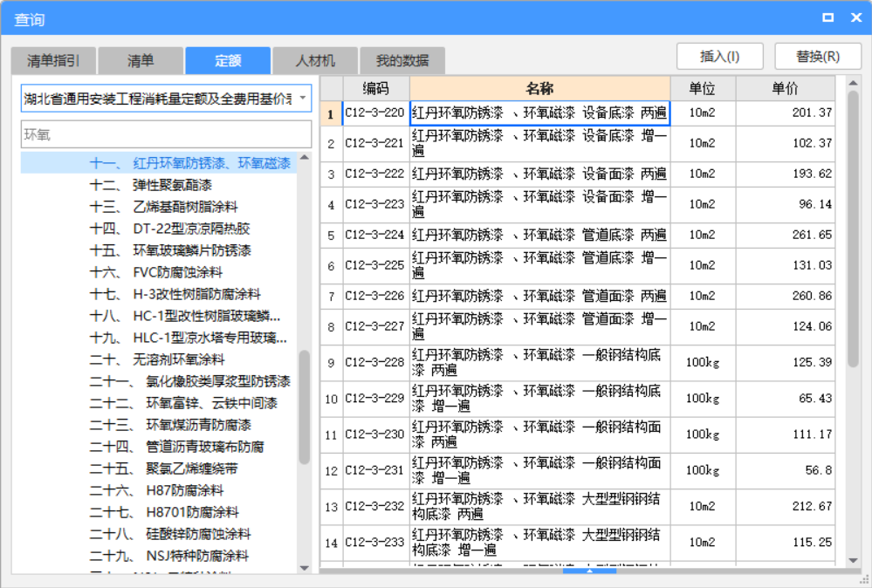This screenshot has height=588, width=872.
Task: Click price cell 201.37
Action: [786, 113]
